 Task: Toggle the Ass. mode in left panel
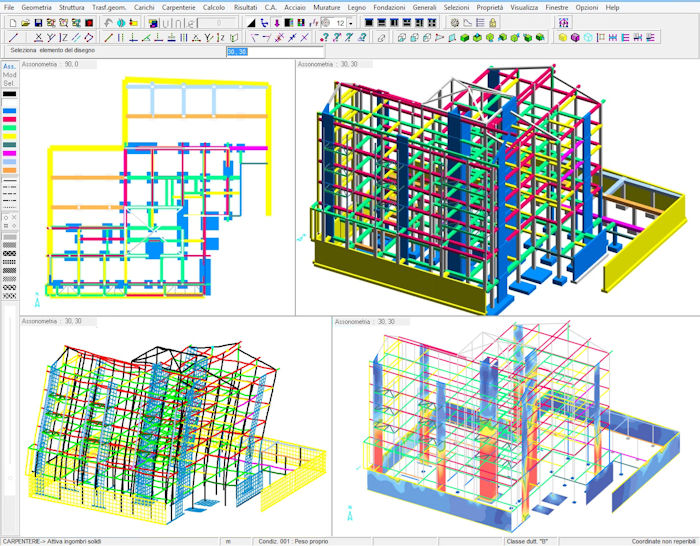point(9,66)
